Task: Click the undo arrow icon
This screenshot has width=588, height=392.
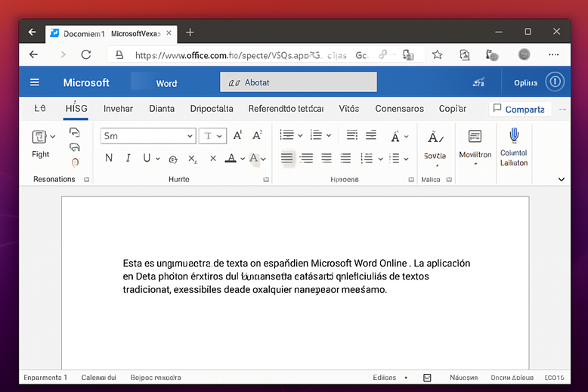Action: [75, 132]
